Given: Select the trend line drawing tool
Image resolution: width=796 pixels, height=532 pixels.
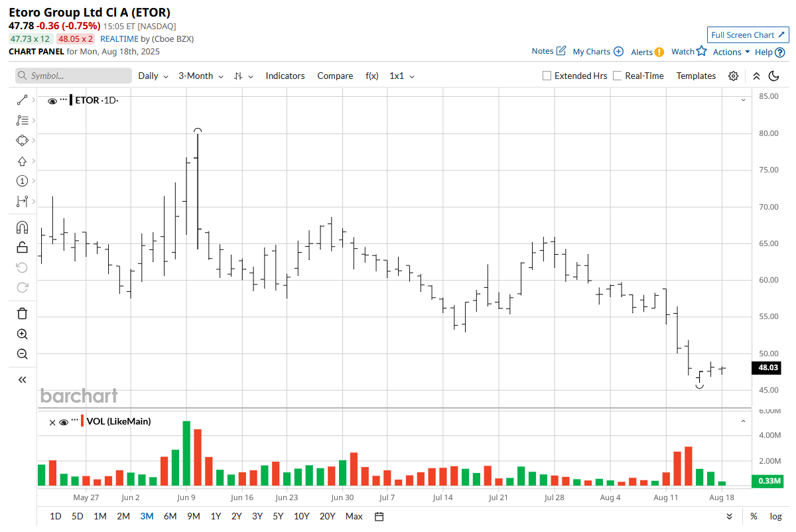Looking at the screenshot, I should coord(22,100).
